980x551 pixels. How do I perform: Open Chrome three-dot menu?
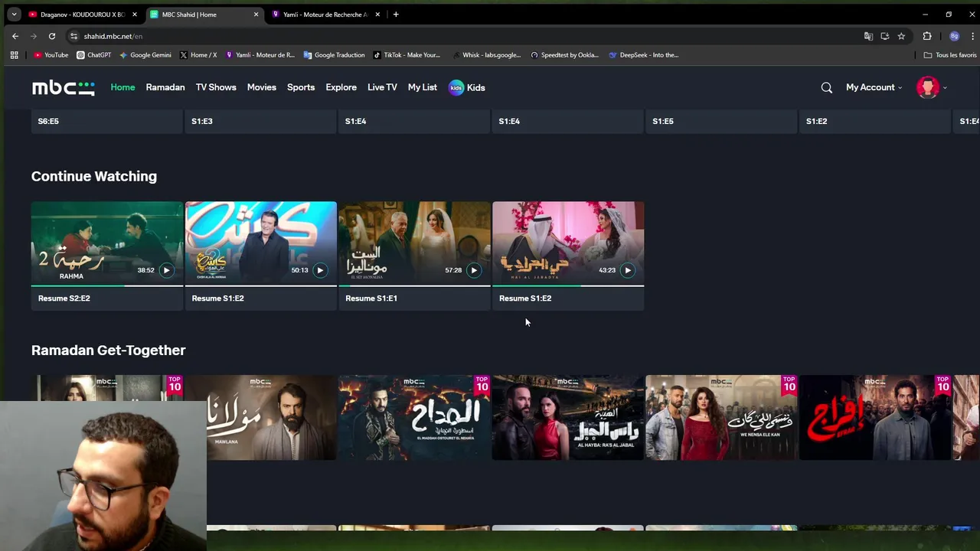pyautogui.click(x=972, y=36)
